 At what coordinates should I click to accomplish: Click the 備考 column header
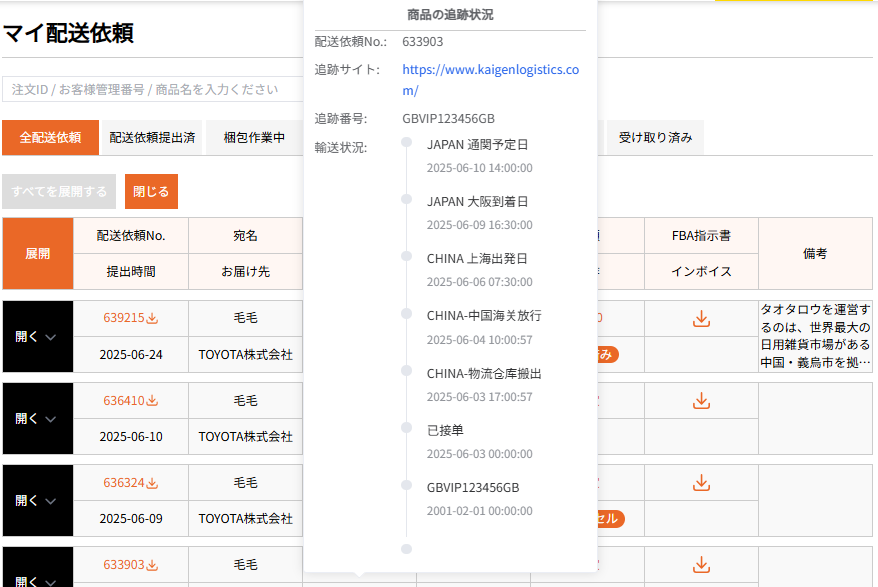click(x=815, y=254)
